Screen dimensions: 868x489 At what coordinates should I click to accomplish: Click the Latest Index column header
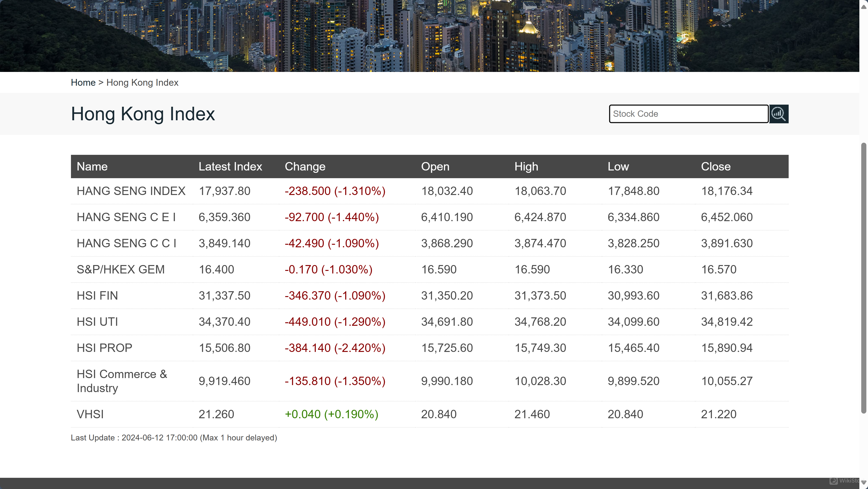[x=230, y=167]
